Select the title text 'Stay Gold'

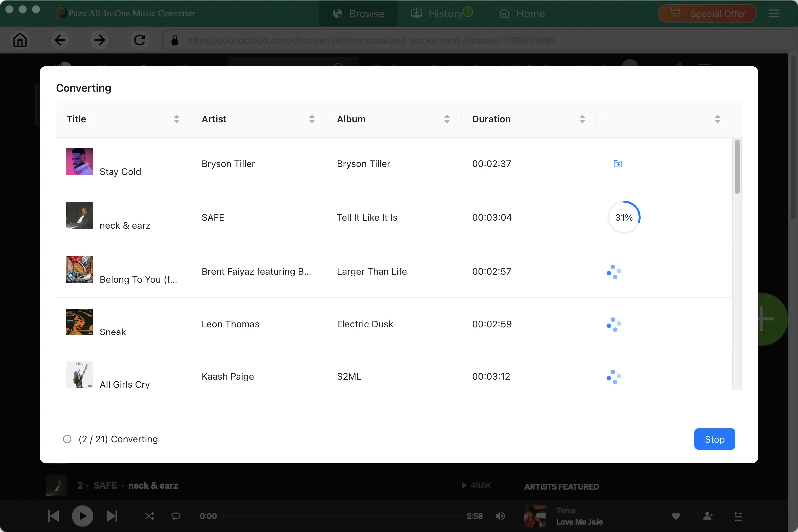tap(120, 172)
